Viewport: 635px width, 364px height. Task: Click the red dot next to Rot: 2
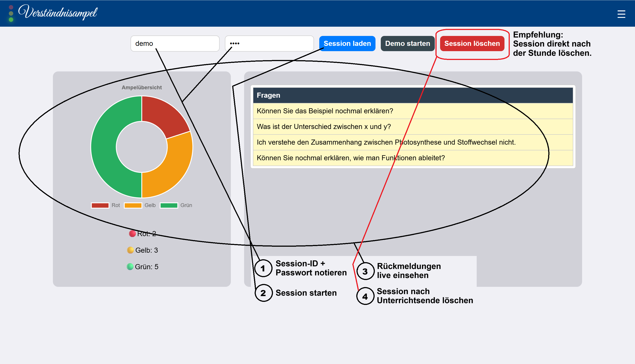click(132, 233)
